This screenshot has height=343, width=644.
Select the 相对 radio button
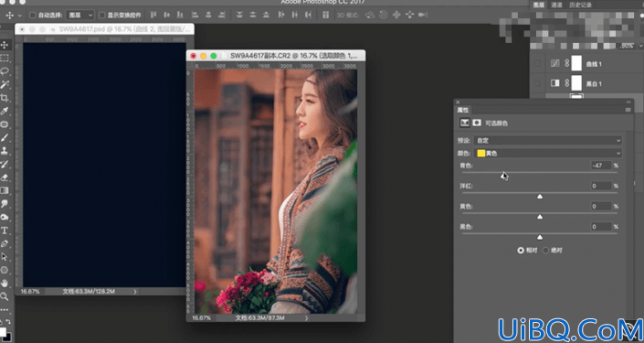point(521,250)
